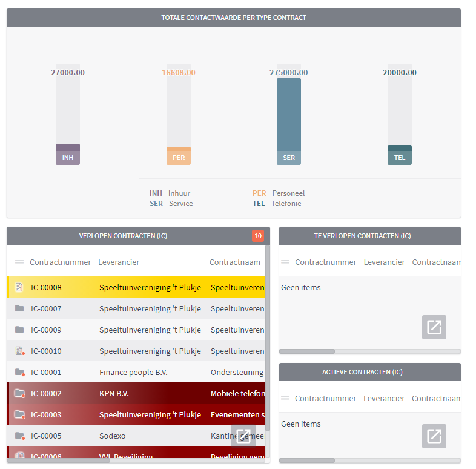Open Te Verlopen Contracten in new window
Viewport: 476px width, 469px height.
point(434,327)
